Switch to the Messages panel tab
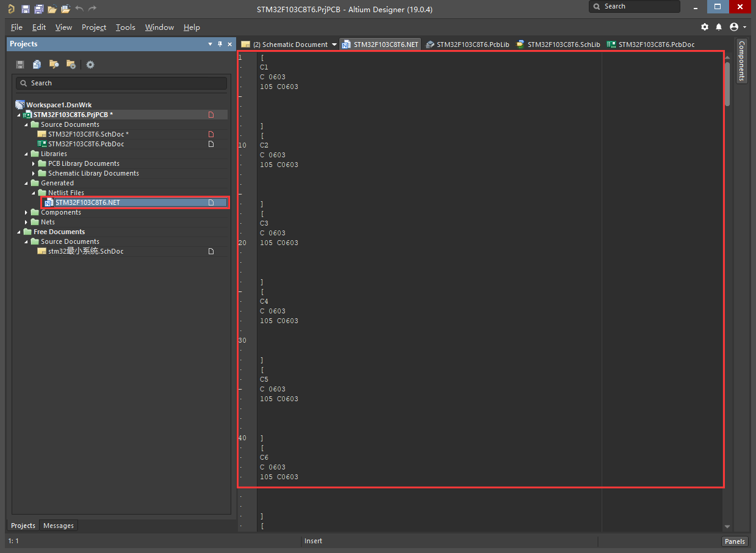The height and width of the screenshot is (553, 756). (x=59, y=526)
